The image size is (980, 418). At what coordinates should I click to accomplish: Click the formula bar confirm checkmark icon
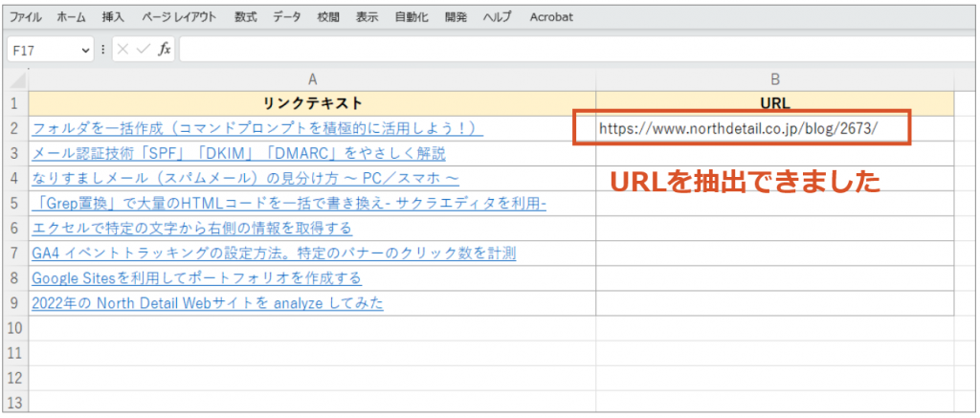point(144,50)
